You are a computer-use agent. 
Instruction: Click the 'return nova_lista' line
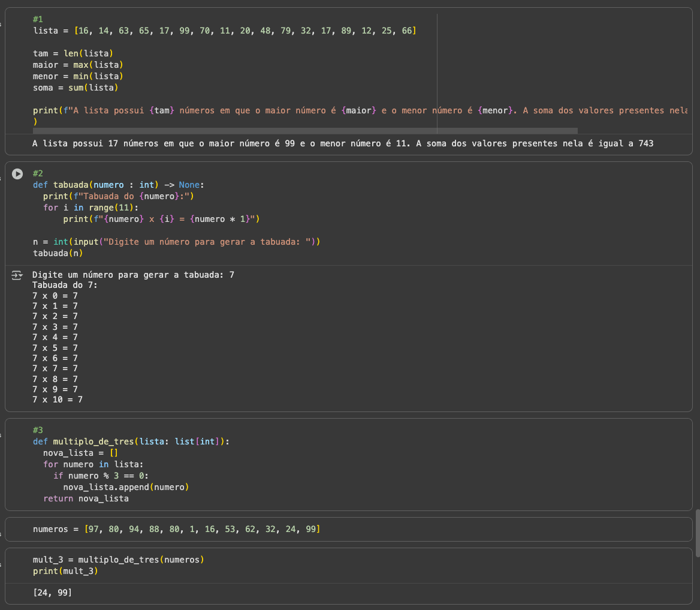tap(86, 498)
